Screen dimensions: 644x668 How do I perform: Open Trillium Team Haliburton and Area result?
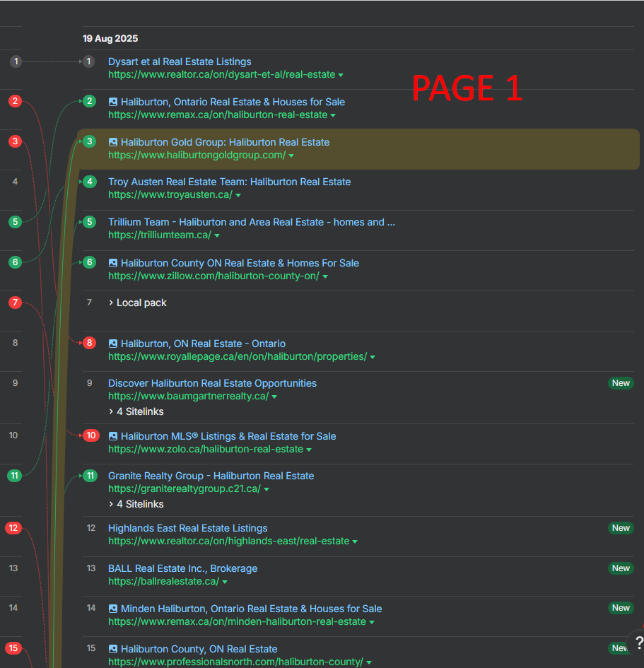pos(251,222)
